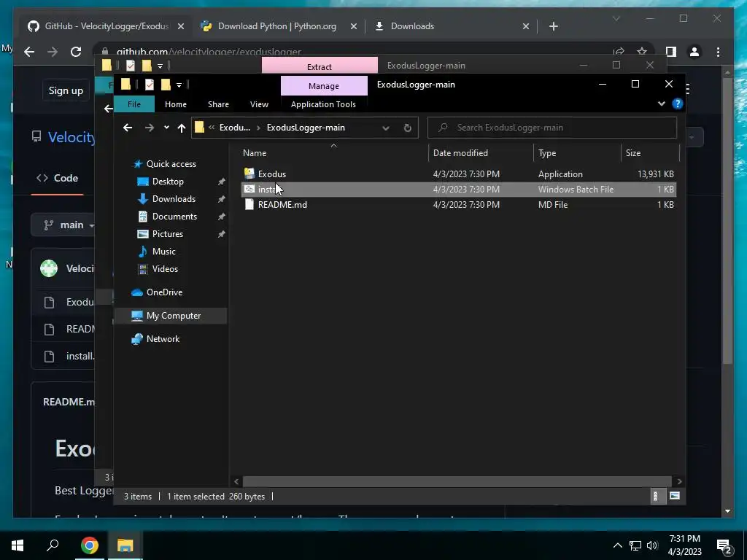
Task: Click the New folder quick access icon
Action: click(x=166, y=85)
